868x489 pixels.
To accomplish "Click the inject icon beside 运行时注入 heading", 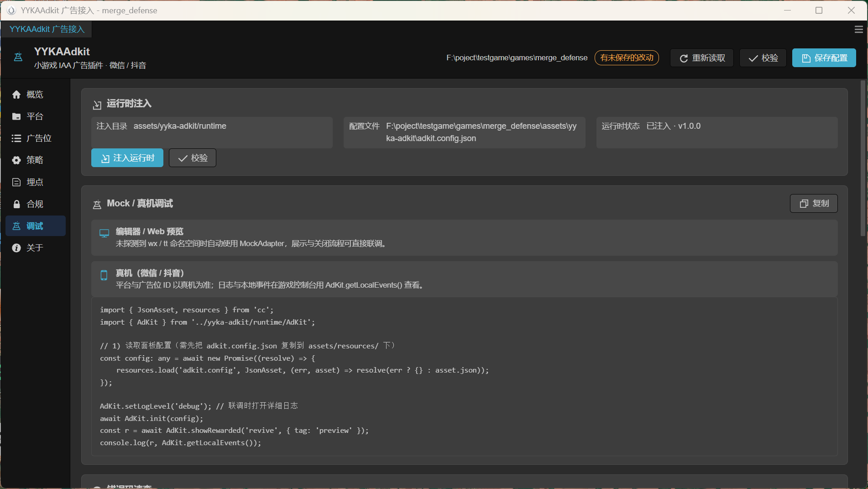I will [x=97, y=105].
